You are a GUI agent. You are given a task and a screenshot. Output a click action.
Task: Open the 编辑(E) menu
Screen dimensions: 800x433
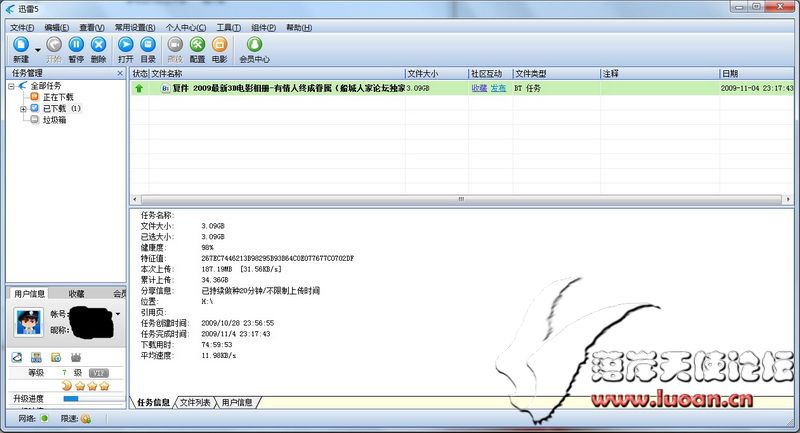pyautogui.click(x=57, y=28)
